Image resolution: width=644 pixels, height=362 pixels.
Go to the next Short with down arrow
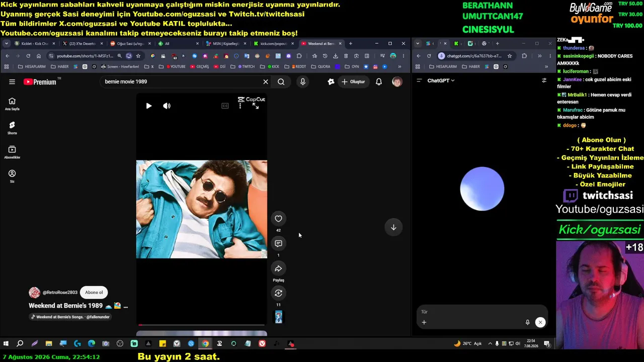[x=393, y=227]
